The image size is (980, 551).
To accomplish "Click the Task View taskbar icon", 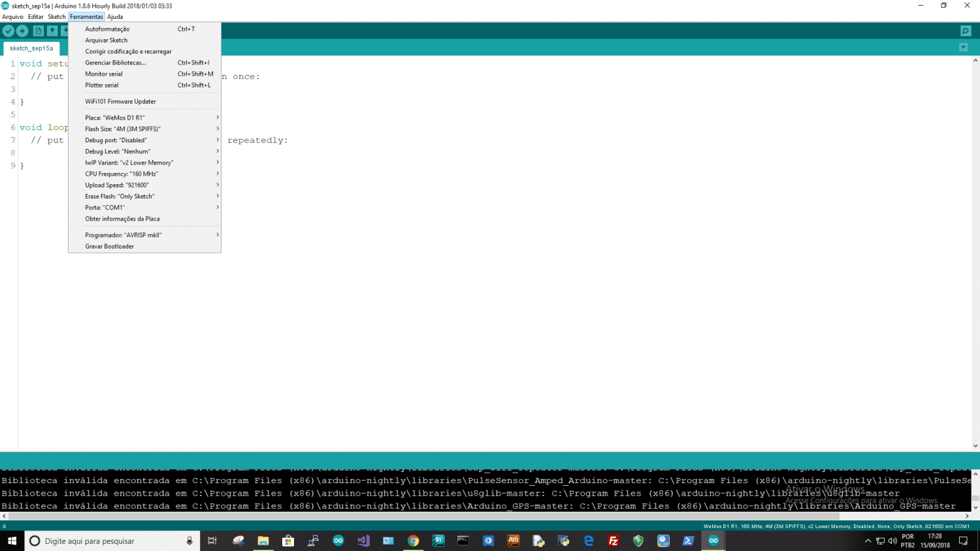I will click(212, 541).
